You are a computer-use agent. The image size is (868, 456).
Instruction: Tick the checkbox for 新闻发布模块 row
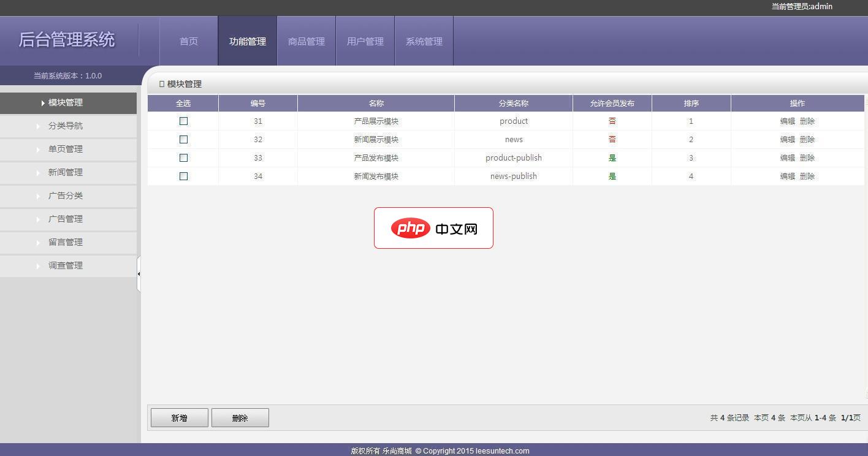pos(183,177)
